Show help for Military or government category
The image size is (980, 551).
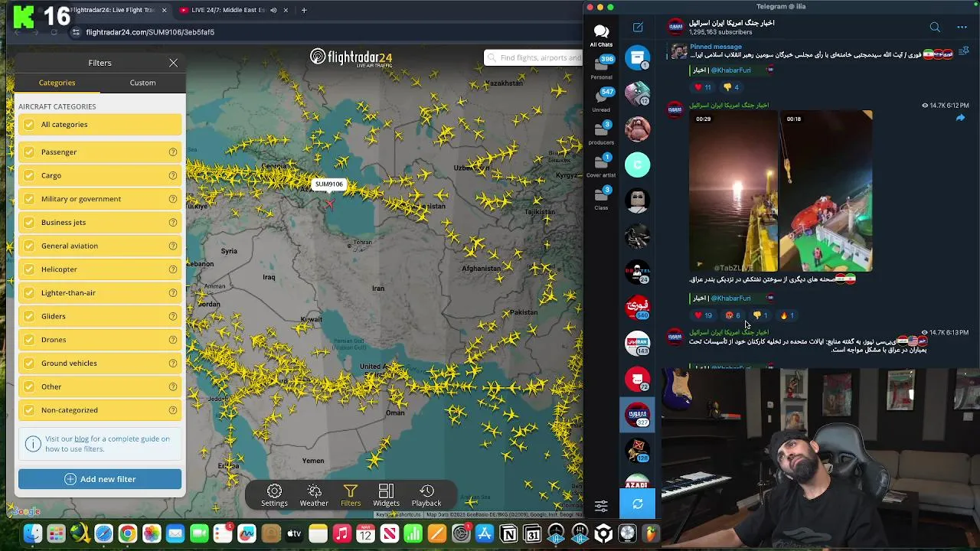173,199
